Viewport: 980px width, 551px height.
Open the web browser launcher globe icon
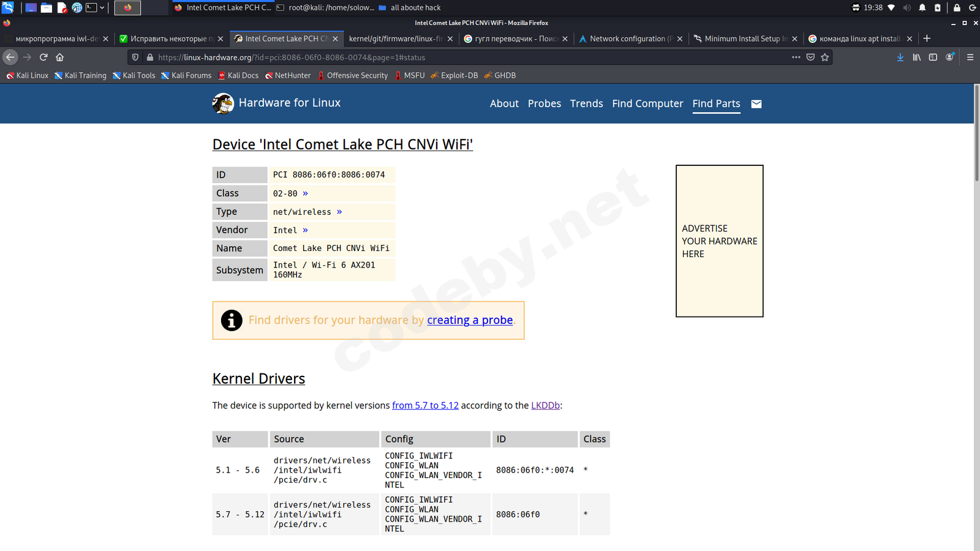77,7
